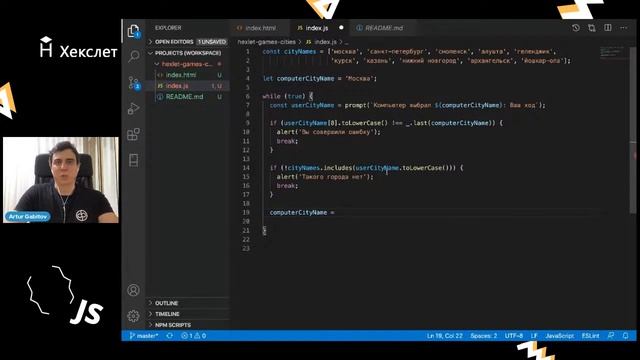Click hexlet-games-cities breadcrumb segment
Viewport: 640px width, 360px height.
267,42
